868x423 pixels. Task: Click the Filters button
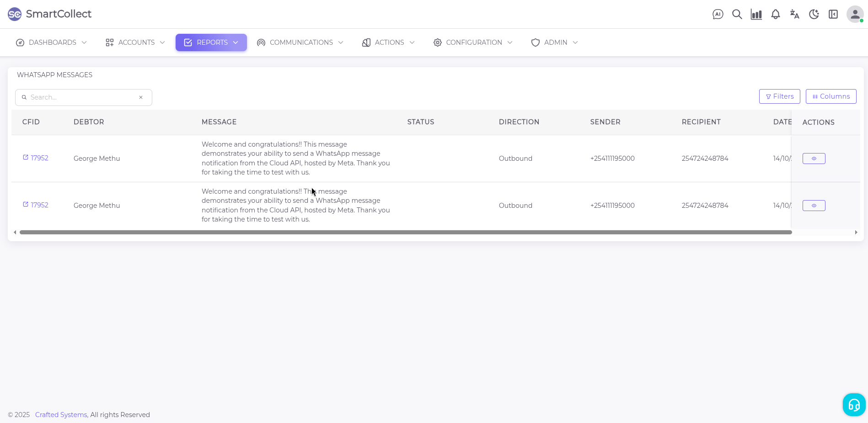click(779, 96)
